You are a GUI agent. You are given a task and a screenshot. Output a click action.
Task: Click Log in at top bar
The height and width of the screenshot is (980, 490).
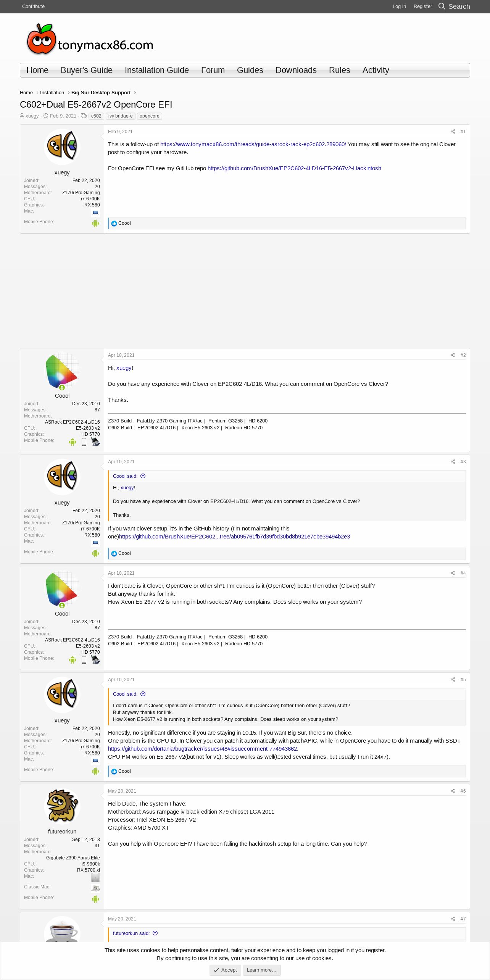click(399, 6)
